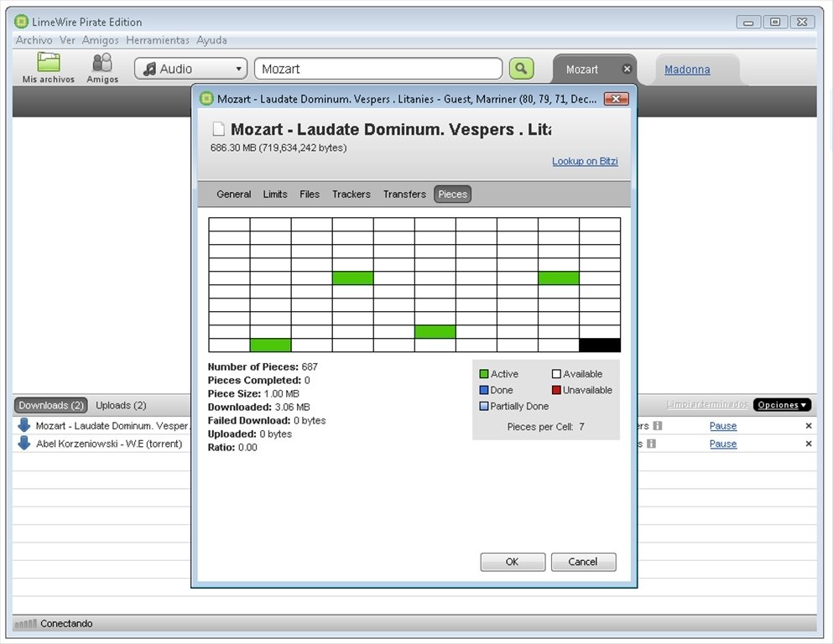
Task: Click the connection strength bars in status bar
Action: tap(25, 623)
